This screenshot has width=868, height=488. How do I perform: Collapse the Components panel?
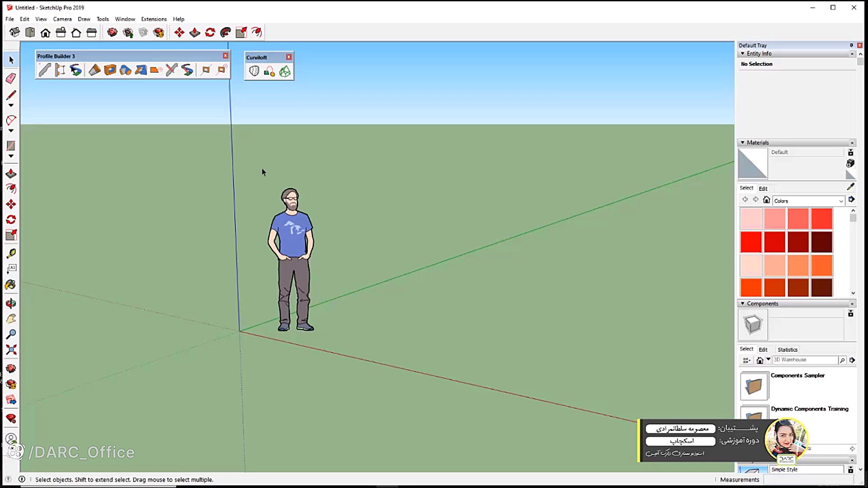click(742, 304)
